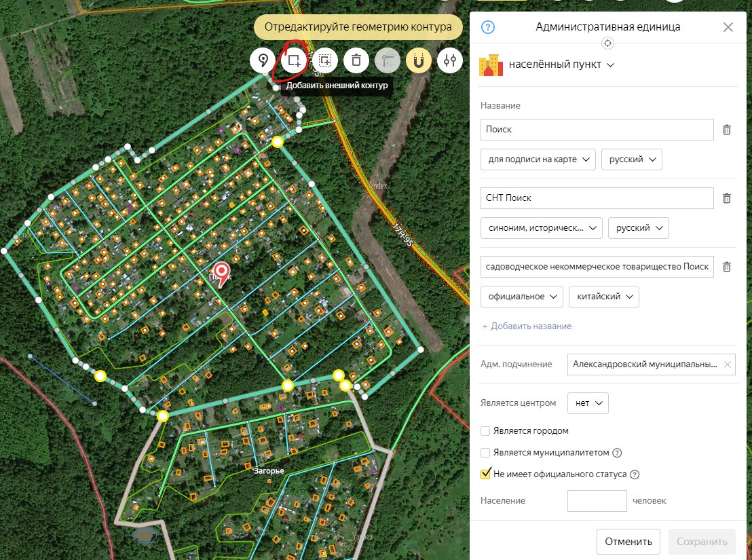Check the Является городом checkbox

(485, 431)
